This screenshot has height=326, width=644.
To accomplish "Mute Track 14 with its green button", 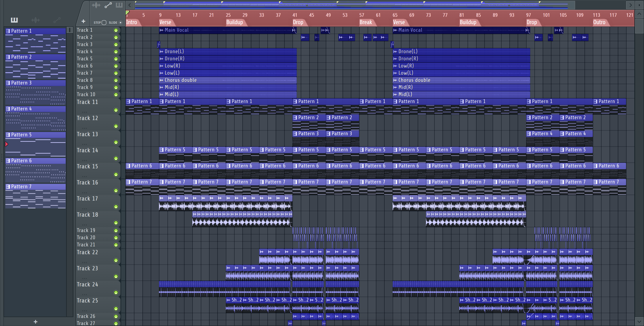I will (116, 158).
